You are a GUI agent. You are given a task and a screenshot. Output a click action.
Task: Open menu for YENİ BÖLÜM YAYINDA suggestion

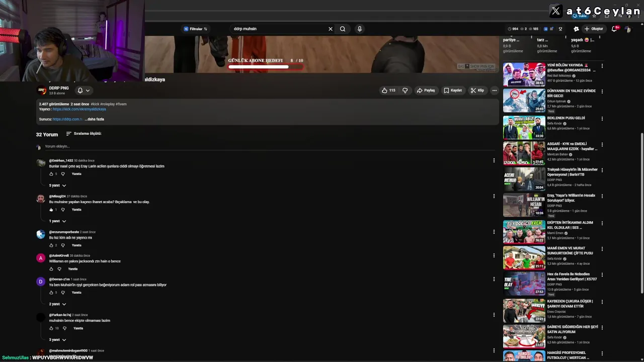click(x=602, y=66)
